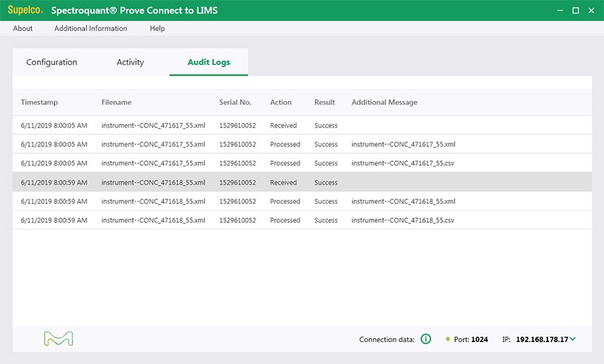Switch to the Configuration tab
The width and height of the screenshot is (604, 364).
(51, 62)
